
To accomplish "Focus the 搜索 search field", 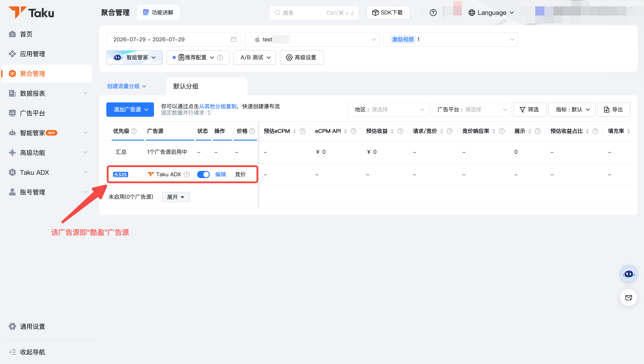I will click(x=314, y=13).
